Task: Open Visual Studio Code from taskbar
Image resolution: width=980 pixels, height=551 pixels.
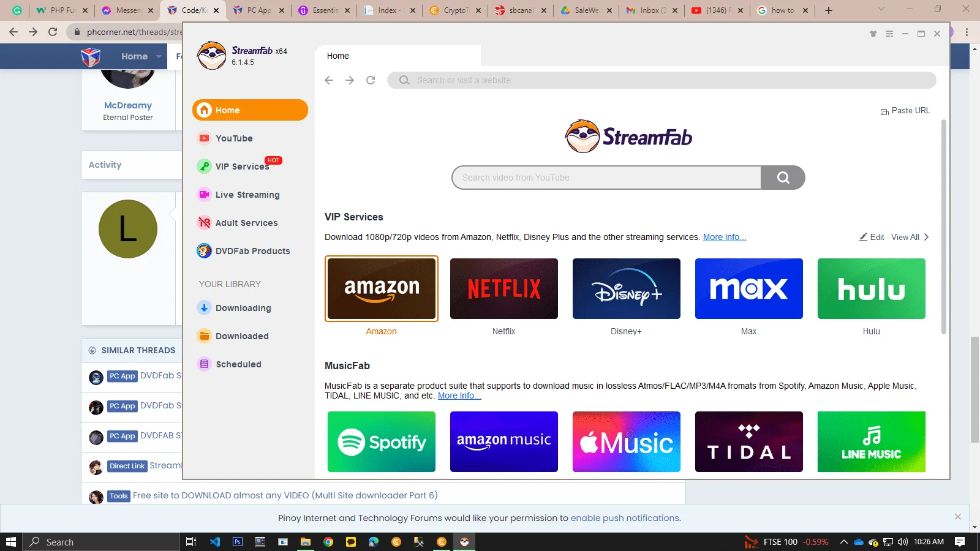Action: click(x=214, y=542)
